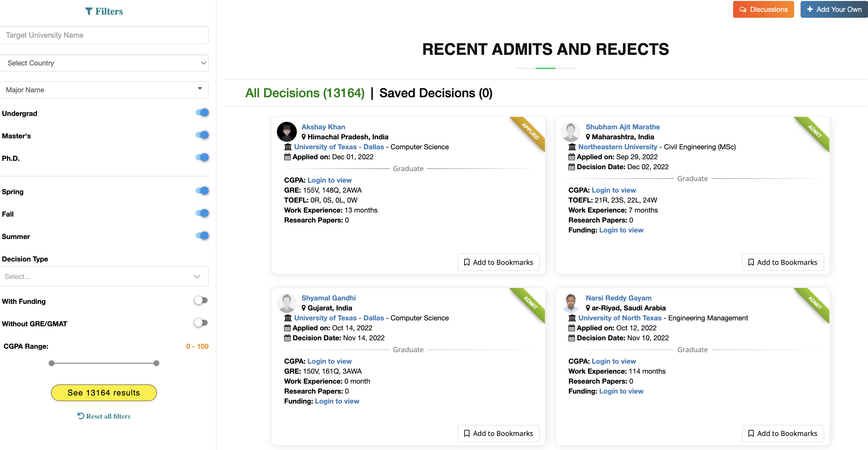This screenshot has height=450, width=868.
Task: Click the Filters funnel icon
Action: tap(89, 12)
